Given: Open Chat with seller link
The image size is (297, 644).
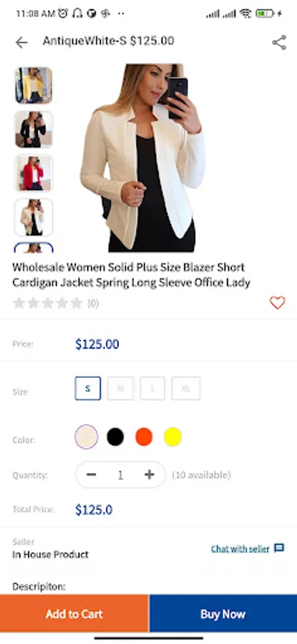Looking at the screenshot, I should (x=240, y=549).
